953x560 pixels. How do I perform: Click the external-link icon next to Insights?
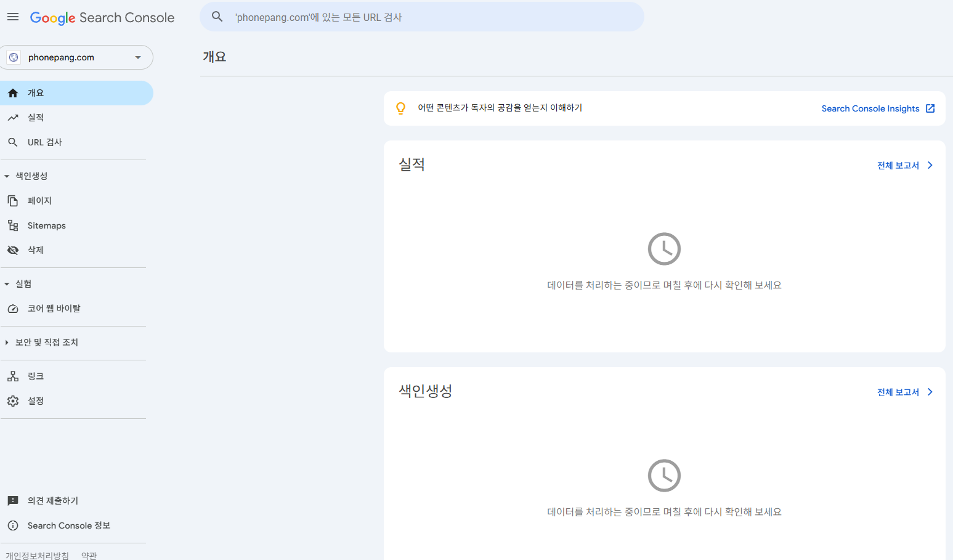click(x=930, y=108)
